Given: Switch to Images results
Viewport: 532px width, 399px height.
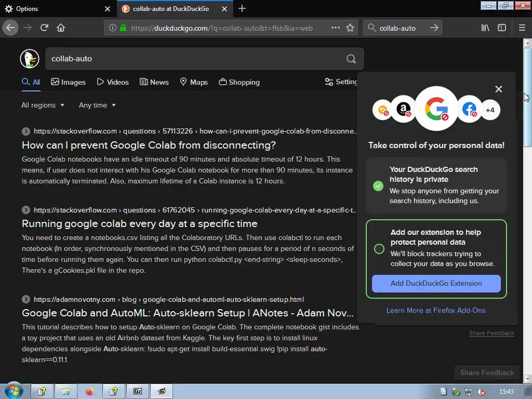Looking at the screenshot, I should (68, 82).
